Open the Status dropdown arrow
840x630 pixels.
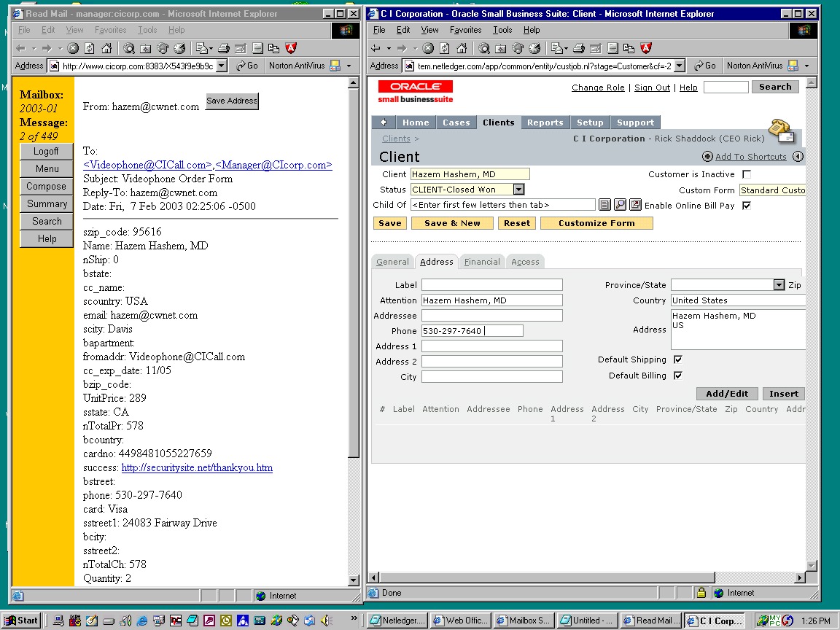point(518,189)
